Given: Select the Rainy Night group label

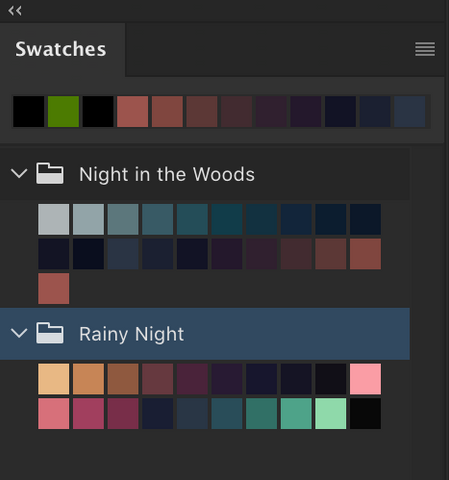Looking at the screenshot, I should click(x=131, y=334).
